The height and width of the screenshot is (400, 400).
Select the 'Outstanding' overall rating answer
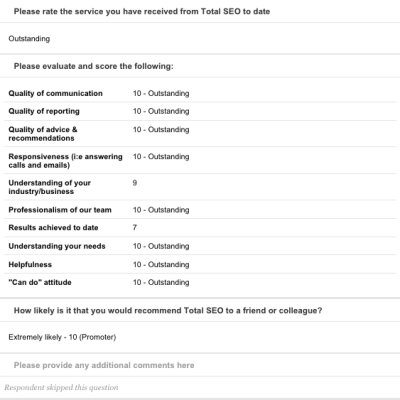[29, 39]
